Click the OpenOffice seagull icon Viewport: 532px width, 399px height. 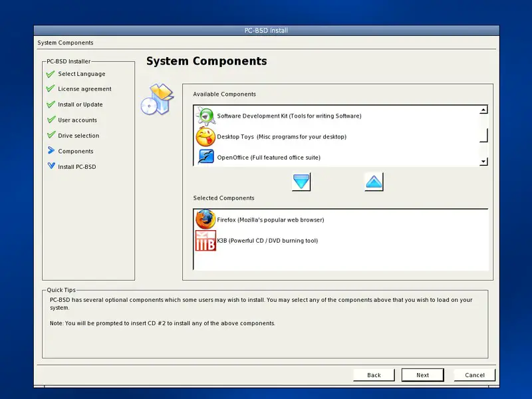[x=206, y=157]
